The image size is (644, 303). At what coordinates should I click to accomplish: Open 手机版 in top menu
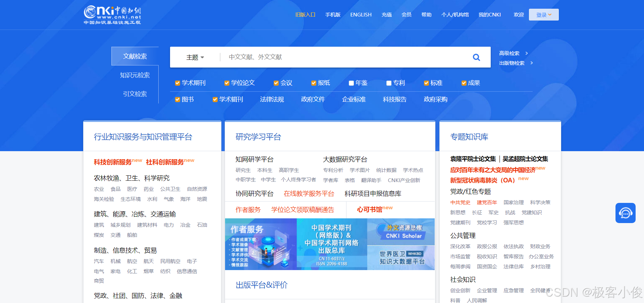(x=333, y=15)
